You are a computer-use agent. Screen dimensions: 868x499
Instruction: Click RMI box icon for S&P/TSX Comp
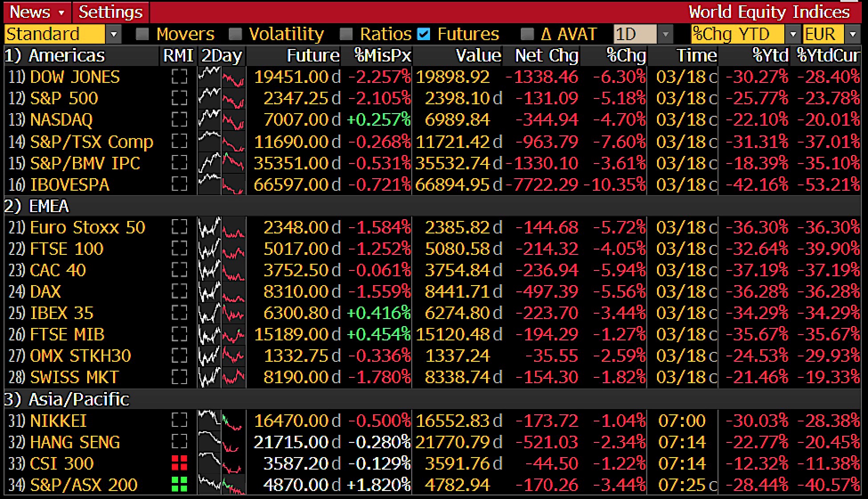[x=179, y=142]
